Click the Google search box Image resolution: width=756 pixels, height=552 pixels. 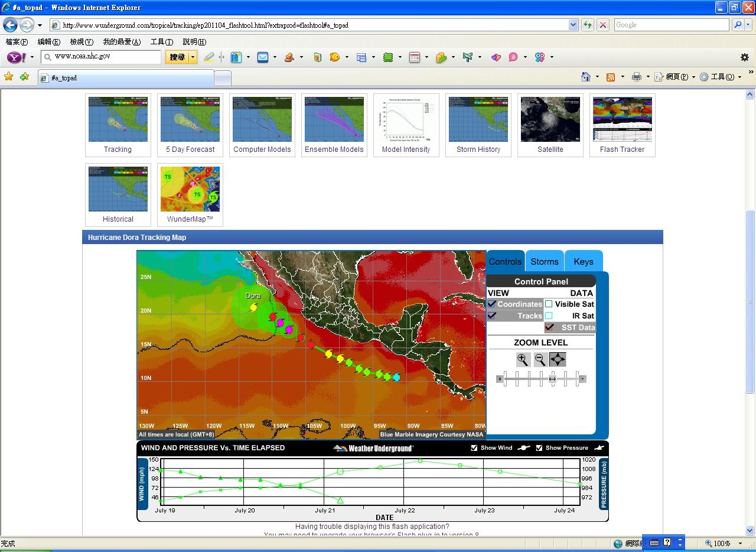pos(672,25)
